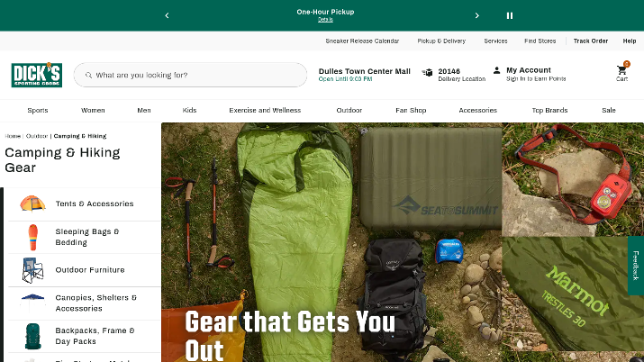Open Backpacks, Frame & Day Packs category

pyautogui.click(x=95, y=336)
